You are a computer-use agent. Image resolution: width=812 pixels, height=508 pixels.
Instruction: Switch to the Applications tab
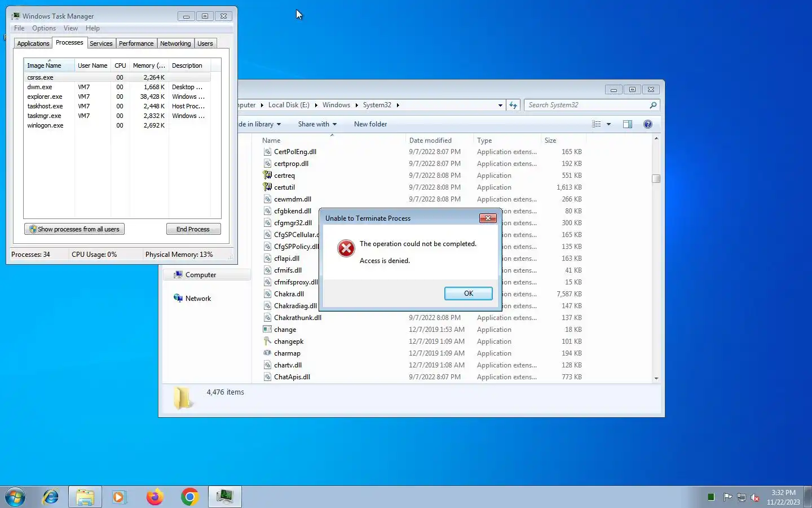[x=33, y=43]
